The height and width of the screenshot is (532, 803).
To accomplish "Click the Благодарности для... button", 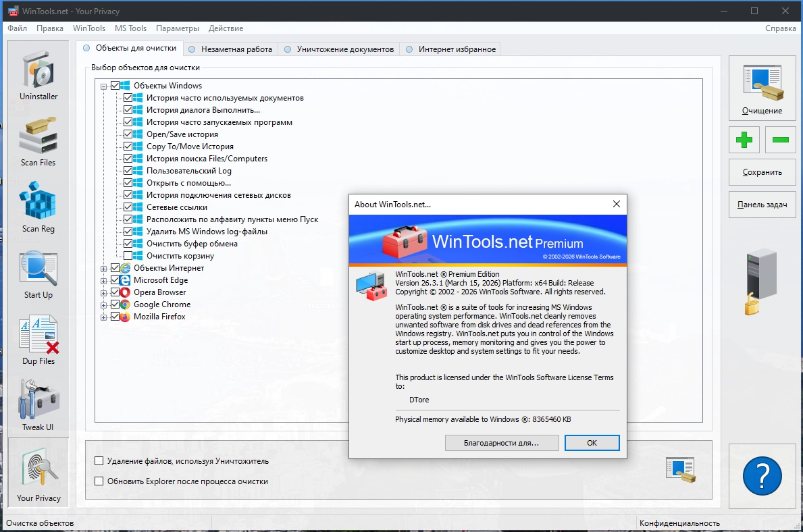I will pos(501,443).
